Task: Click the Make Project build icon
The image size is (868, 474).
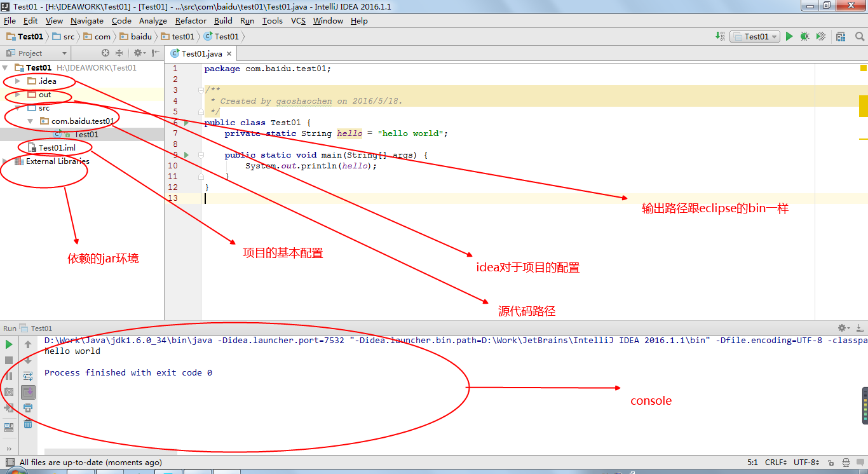Action: click(720, 36)
